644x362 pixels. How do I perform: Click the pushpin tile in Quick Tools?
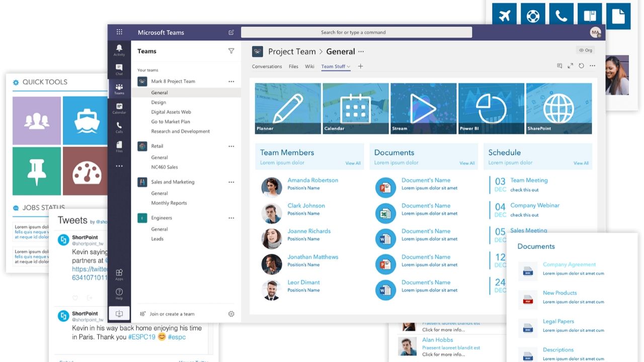point(37,171)
